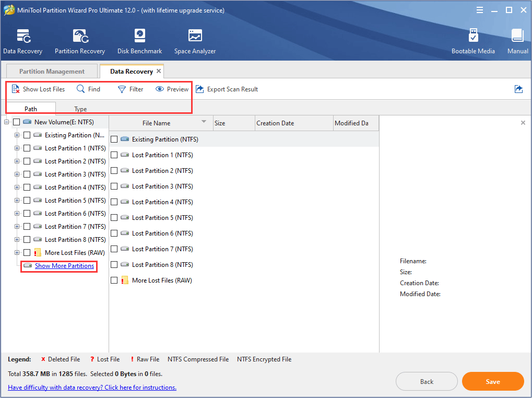Click the New Volume drive icon in tree
The width and height of the screenshot is (532, 398).
27,122
